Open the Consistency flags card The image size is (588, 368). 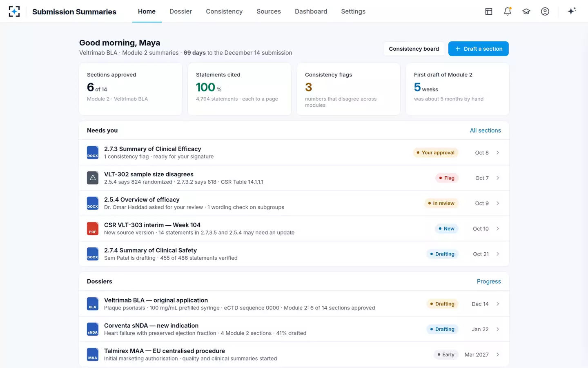(x=348, y=89)
